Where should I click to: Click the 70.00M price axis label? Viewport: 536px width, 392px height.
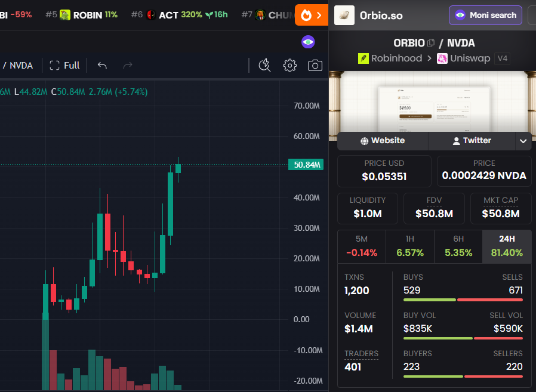[x=307, y=106]
